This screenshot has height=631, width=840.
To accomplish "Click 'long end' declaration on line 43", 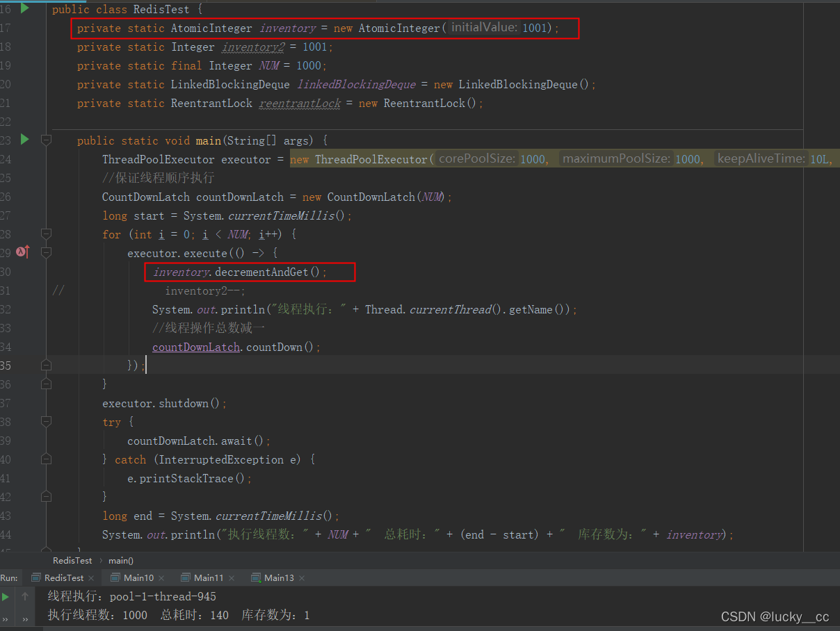I will 127,516.
